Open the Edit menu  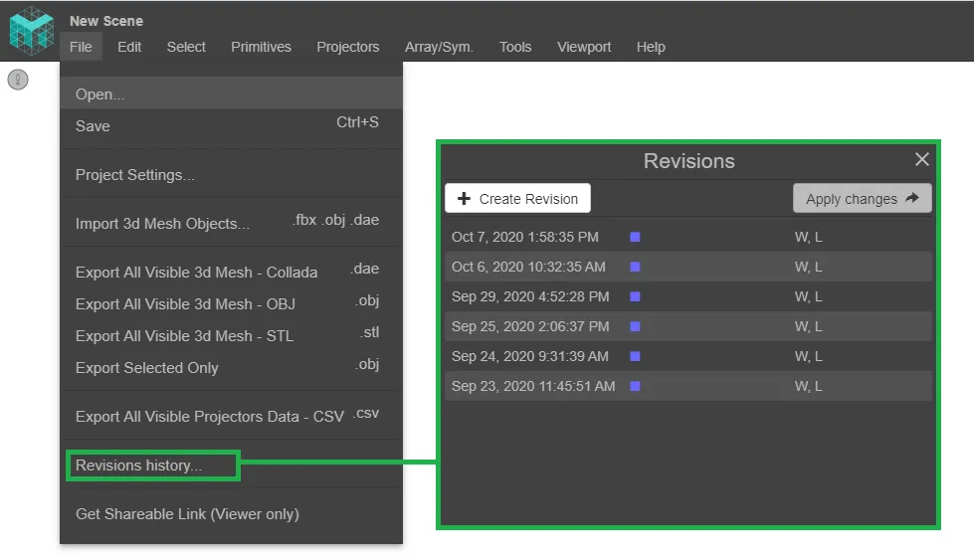pyautogui.click(x=129, y=47)
